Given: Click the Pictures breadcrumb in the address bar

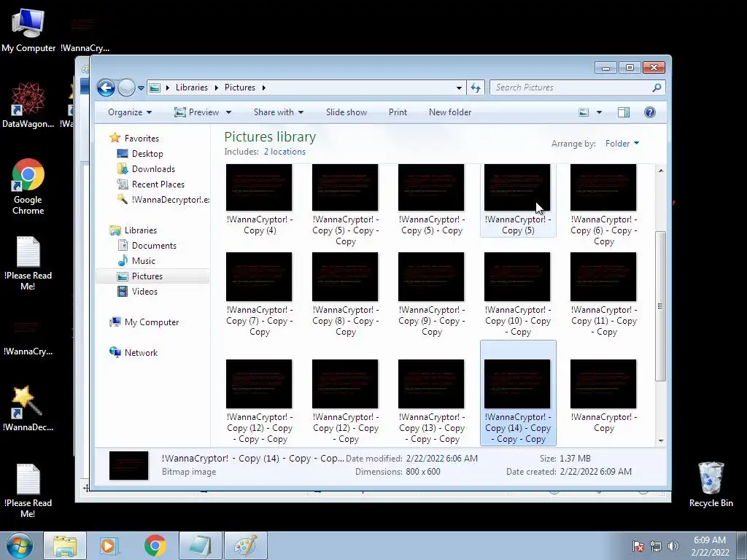Looking at the screenshot, I should [239, 87].
